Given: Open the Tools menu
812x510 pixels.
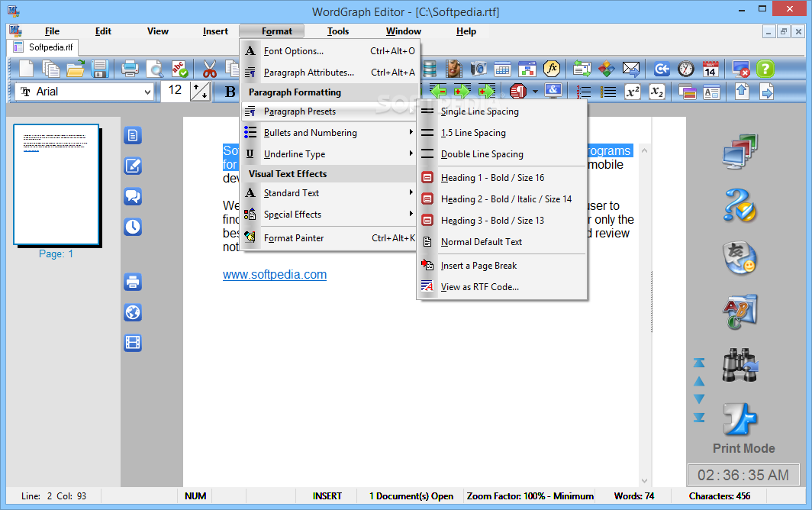Looking at the screenshot, I should pyautogui.click(x=337, y=31).
